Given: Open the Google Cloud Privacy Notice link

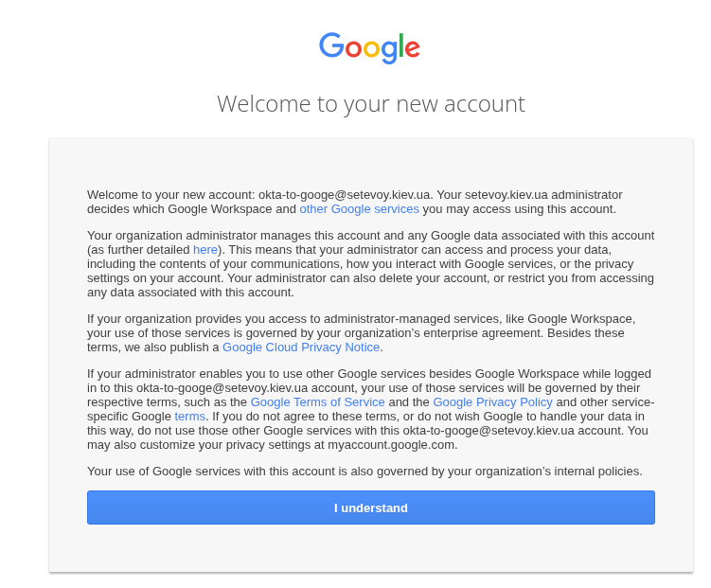Looking at the screenshot, I should [301, 347].
